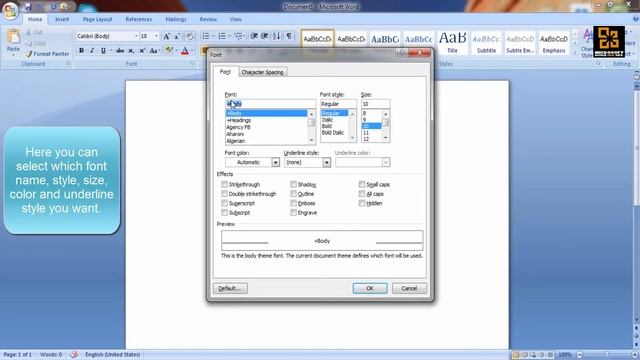The width and height of the screenshot is (640, 360).
Task: Open ribbon font size dropdown
Action: (156, 36)
